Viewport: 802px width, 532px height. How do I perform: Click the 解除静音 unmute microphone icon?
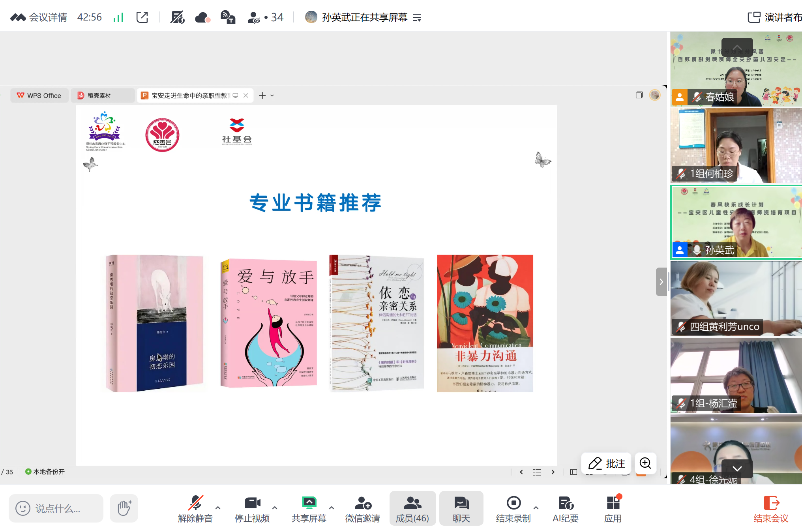(x=195, y=503)
